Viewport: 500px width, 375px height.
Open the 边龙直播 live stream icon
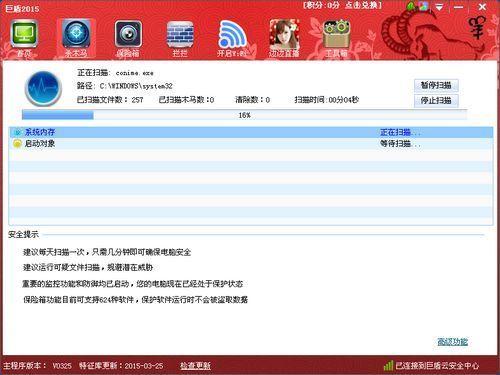click(x=284, y=38)
